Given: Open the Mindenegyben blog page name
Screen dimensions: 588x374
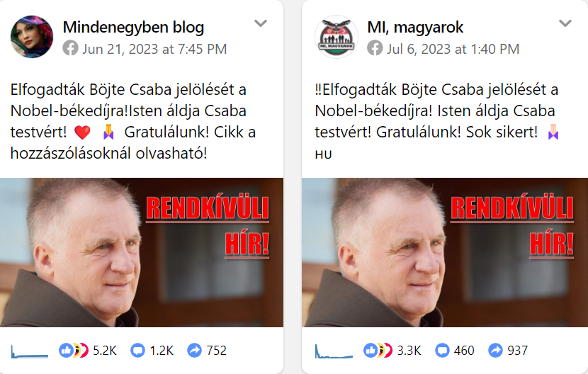Looking at the screenshot, I should (133, 27).
